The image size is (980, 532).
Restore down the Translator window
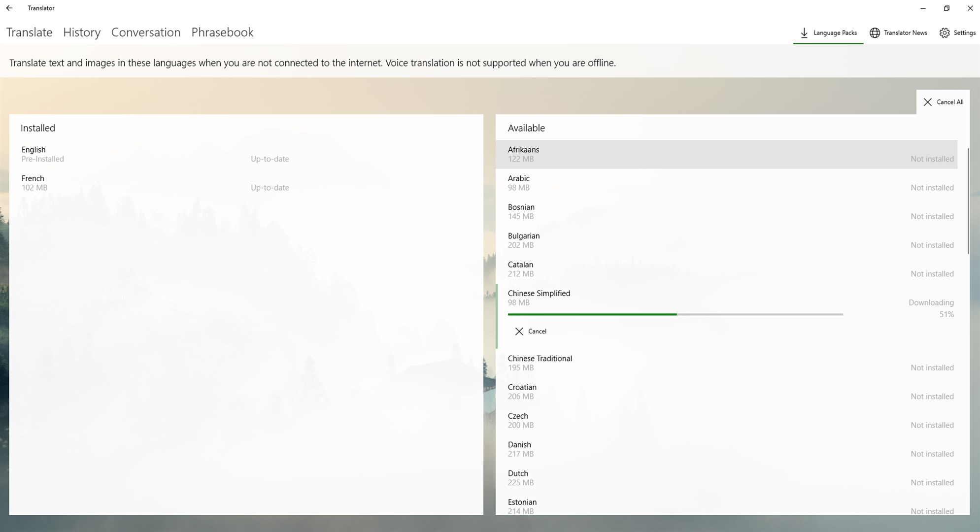pos(946,8)
